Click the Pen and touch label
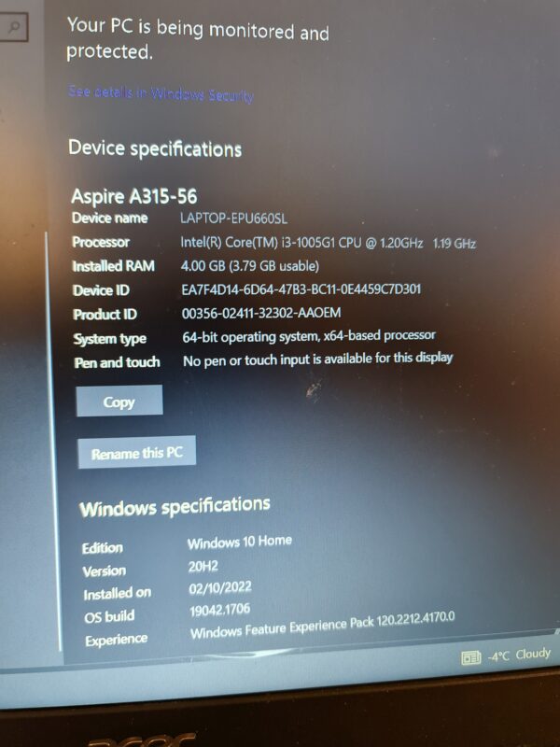Viewport: 560px width, 747px height. [118, 362]
